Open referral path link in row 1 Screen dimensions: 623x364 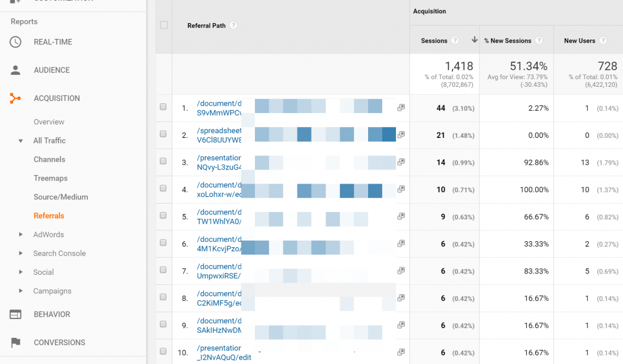[x=219, y=108]
